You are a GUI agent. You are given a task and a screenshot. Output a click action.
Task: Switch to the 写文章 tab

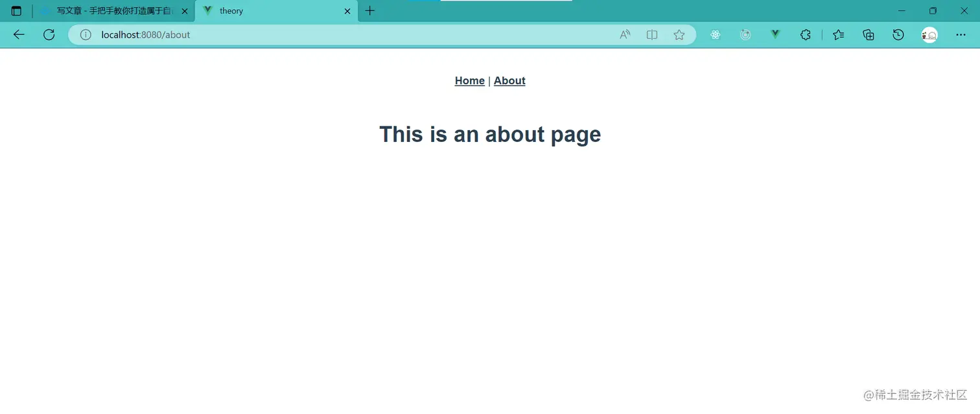pyautogui.click(x=110, y=10)
